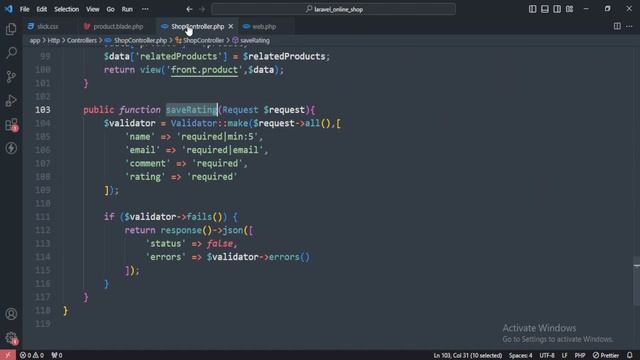The width and height of the screenshot is (640, 360).
Task: Toggle the primary side bar layout icon
Action: [x=532, y=9]
